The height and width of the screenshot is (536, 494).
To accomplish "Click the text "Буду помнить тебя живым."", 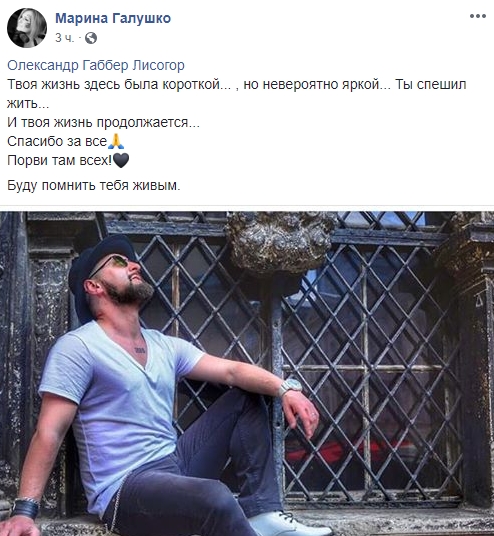I will [x=94, y=186].
